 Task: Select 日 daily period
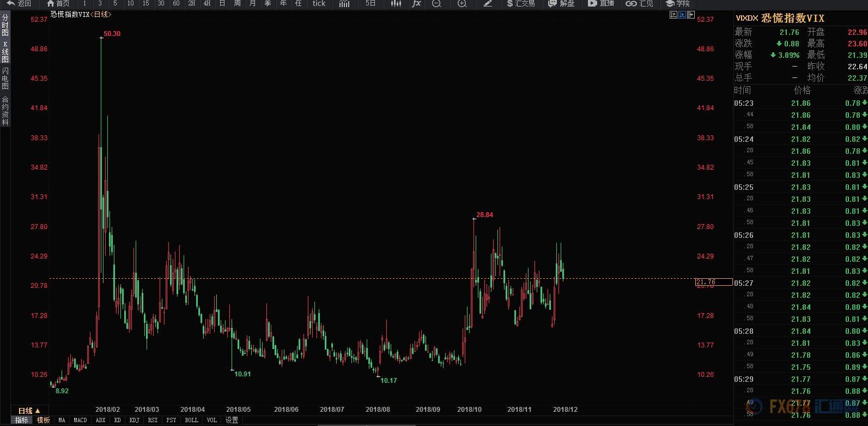(222, 3)
